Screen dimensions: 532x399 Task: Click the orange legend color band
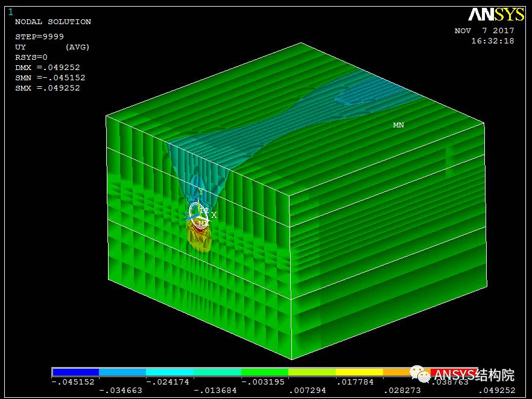click(397, 372)
